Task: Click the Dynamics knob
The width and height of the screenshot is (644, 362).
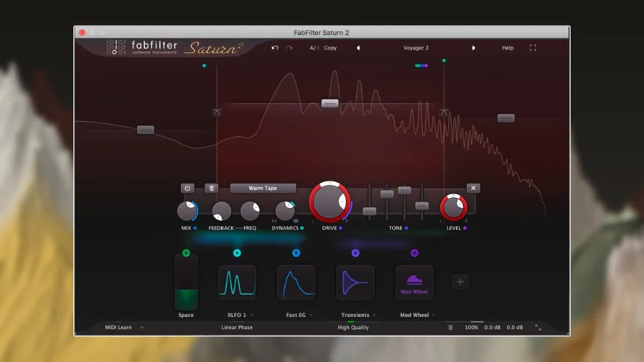Action: tap(285, 211)
